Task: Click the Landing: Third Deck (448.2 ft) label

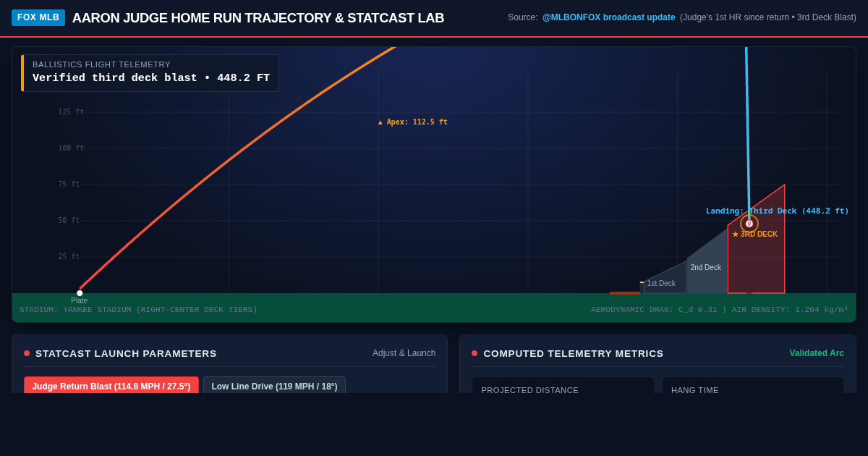Action: pyautogui.click(x=778, y=211)
